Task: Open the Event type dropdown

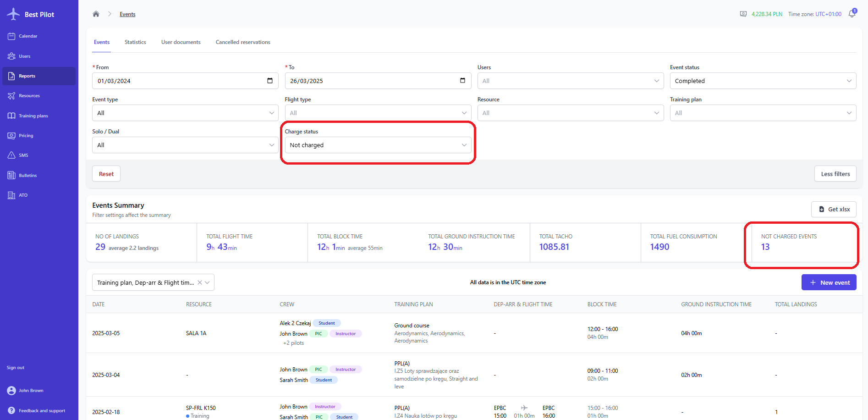Action: click(185, 113)
